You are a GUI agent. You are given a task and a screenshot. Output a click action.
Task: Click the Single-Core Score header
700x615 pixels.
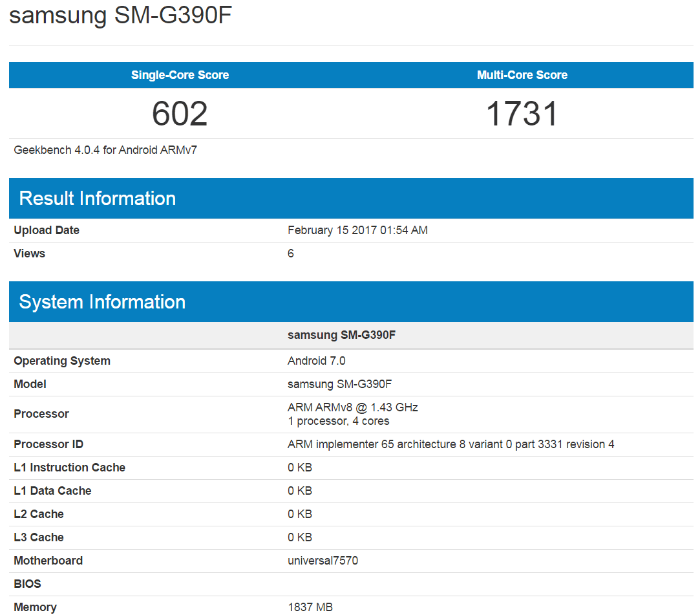click(180, 75)
